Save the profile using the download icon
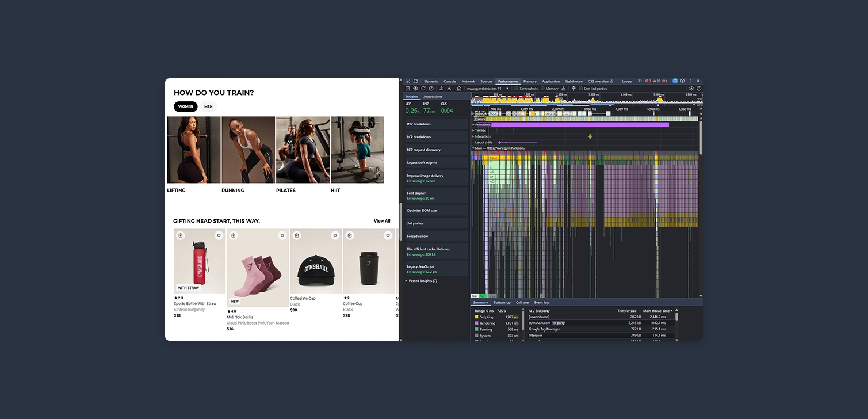This screenshot has width=868, height=419. [x=449, y=88]
